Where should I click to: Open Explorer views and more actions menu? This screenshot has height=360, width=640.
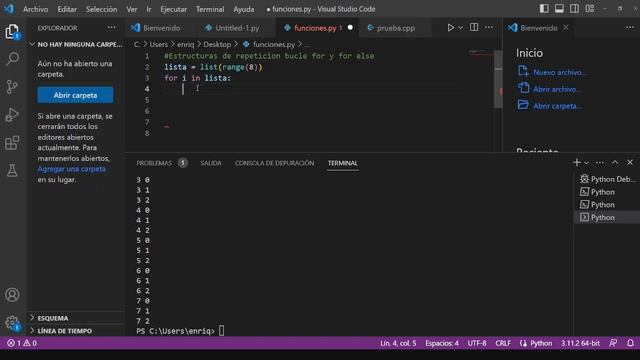(x=111, y=28)
